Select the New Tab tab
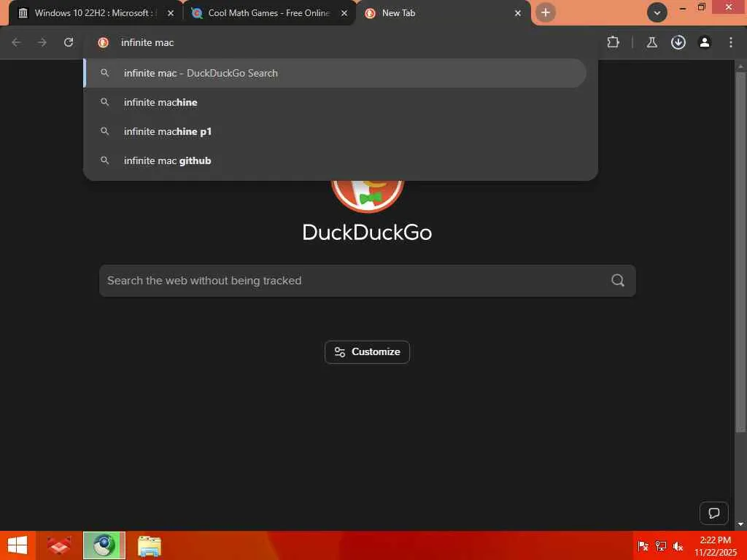The height and width of the screenshot is (560, 747). pyautogui.click(x=443, y=13)
